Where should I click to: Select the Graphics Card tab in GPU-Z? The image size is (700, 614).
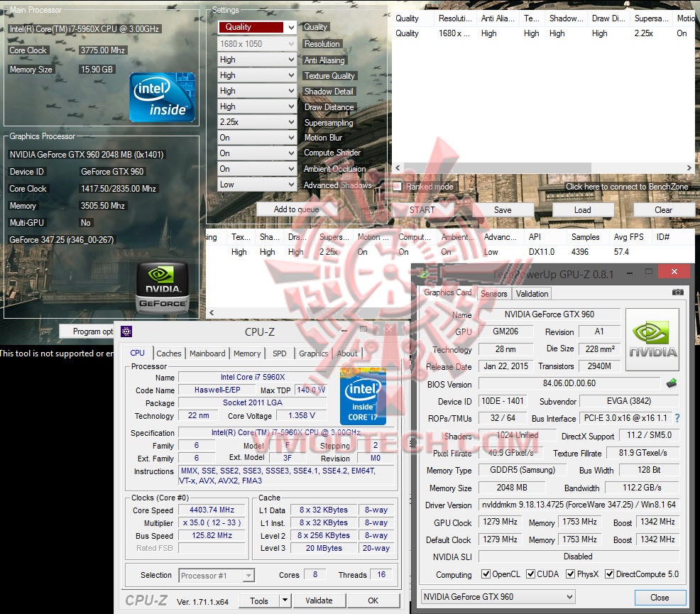tap(448, 292)
